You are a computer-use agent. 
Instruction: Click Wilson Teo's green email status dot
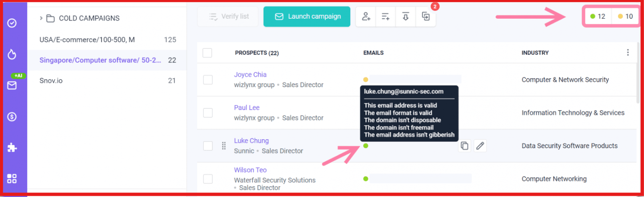365,179
